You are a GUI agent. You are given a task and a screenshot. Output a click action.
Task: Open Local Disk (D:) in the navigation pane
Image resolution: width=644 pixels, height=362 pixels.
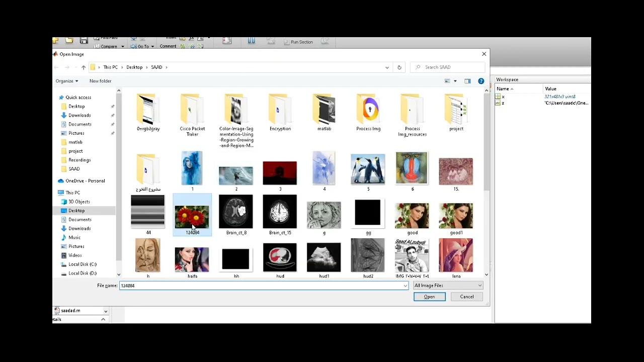(x=83, y=274)
